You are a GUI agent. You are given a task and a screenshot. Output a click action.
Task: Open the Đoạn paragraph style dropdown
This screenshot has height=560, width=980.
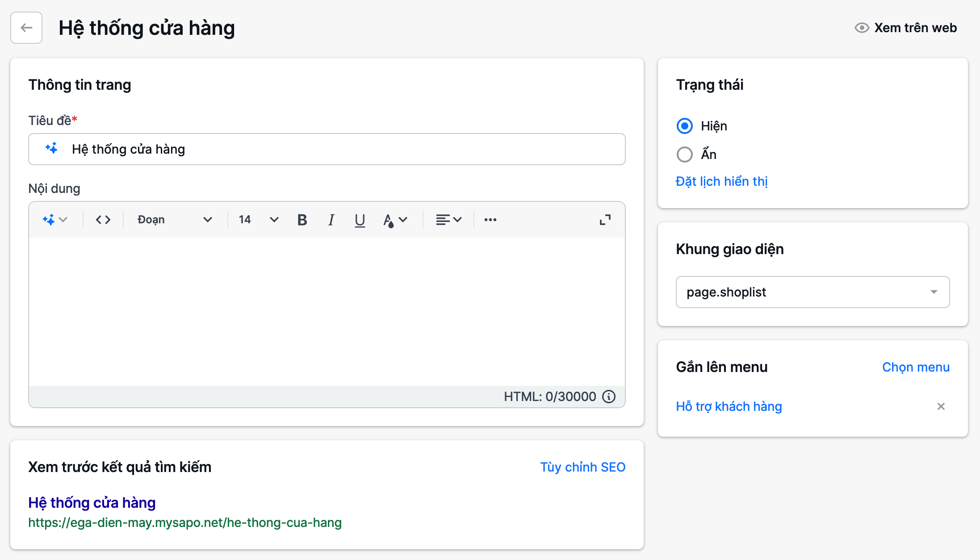pos(174,220)
